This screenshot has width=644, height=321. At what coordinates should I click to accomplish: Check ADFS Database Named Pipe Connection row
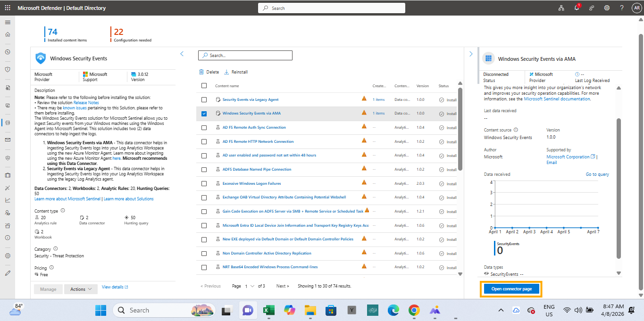pyautogui.click(x=204, y=169)
